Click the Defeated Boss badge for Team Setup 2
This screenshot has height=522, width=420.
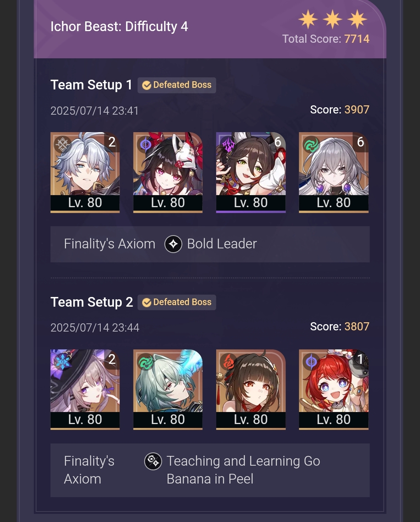point(177,302)
